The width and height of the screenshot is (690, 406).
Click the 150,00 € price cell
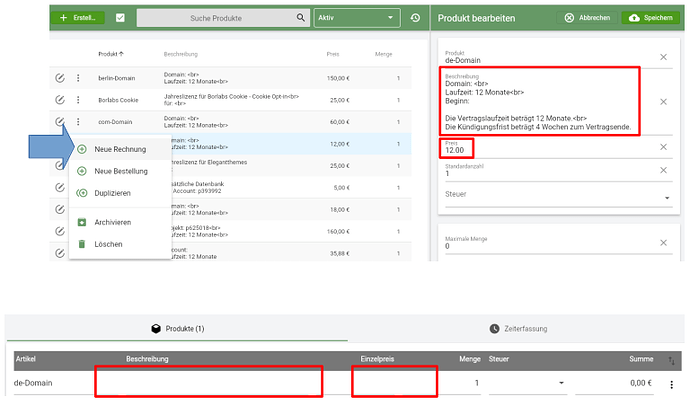(x=338, y=78)
